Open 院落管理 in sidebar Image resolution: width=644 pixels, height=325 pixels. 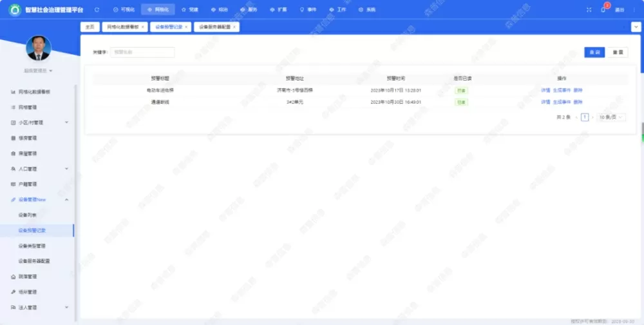28,277
